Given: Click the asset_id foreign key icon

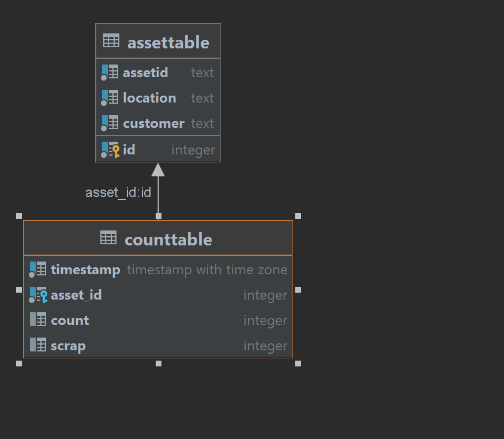Looking at the screenshot, I should point(38,295).
